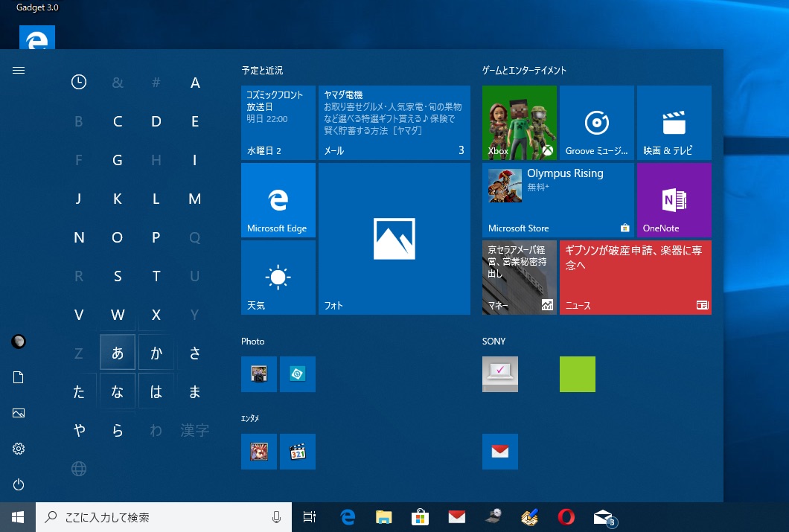Open Settings gear in Start sidebar
Image resolution: width=789 pixels, height=532 pixels.
[x=18, y=449]
